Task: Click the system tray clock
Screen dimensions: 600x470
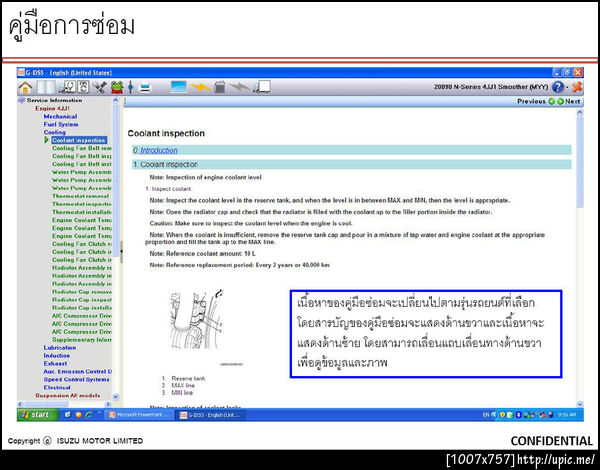Action: 567,415
